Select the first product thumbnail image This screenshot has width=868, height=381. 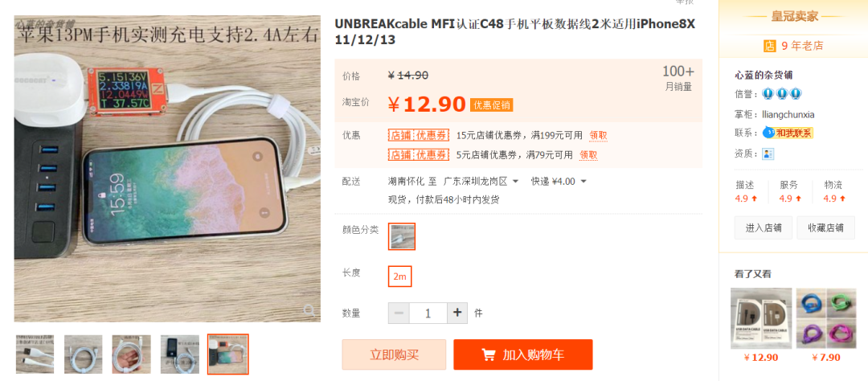[x=35, y=354]
